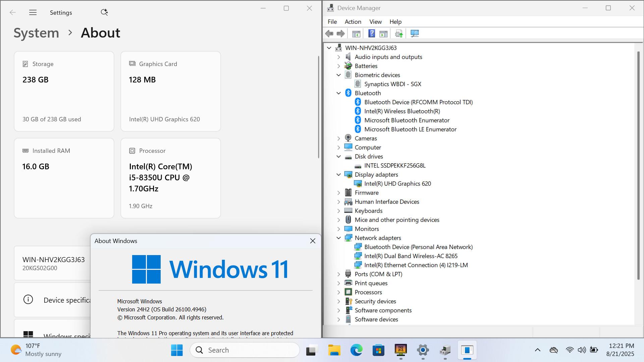
Task: Click the Software components icon
Action: pyautogui.click(x=348, y=310)
